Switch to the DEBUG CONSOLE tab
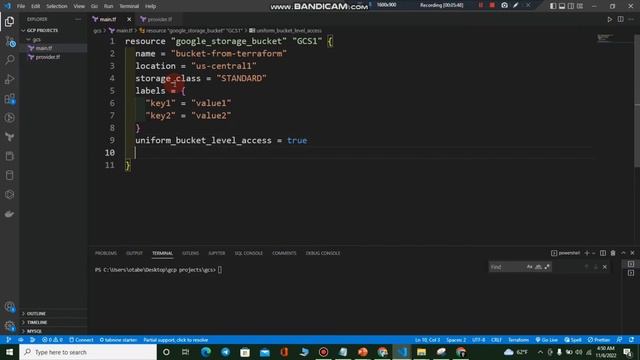Viewport: 640px width, 360px height. 323,253
